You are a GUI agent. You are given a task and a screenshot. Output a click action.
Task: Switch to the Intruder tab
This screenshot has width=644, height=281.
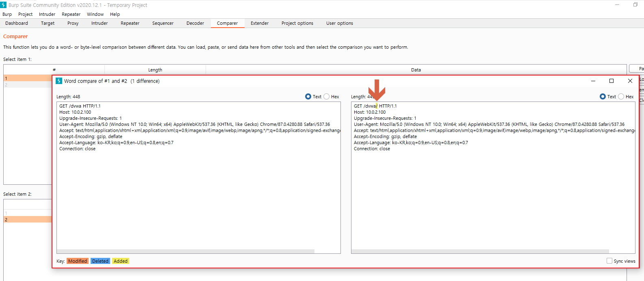tap(100, 23)
